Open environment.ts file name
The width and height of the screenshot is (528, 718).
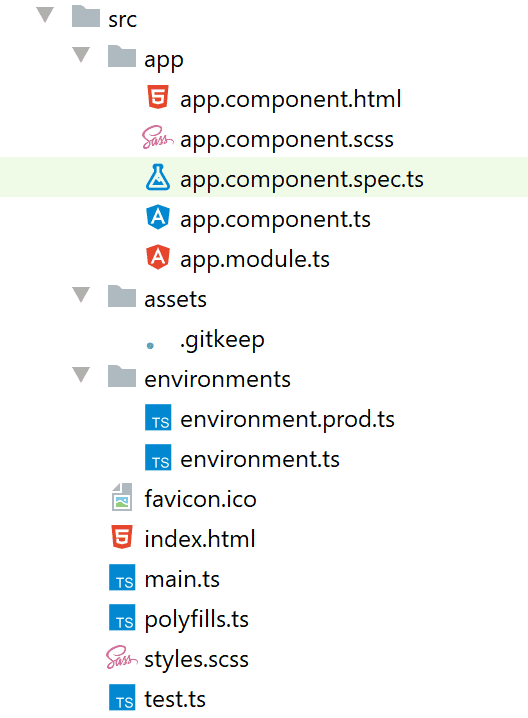(260, 459)
